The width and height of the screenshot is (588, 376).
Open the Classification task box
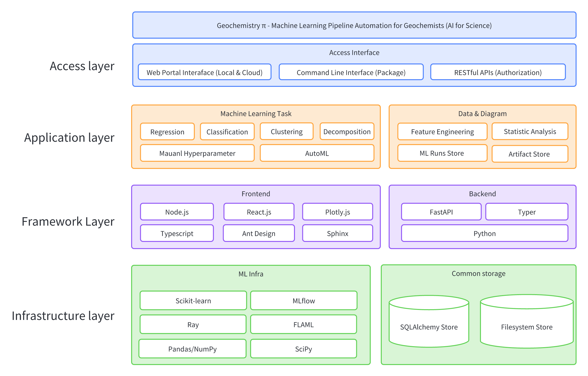tap(227, 132)
